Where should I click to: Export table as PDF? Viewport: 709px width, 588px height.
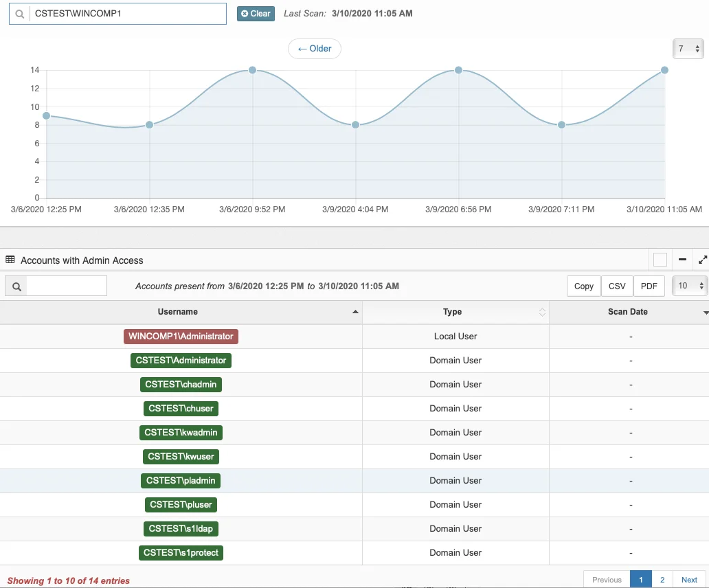(x=649, y=286)
